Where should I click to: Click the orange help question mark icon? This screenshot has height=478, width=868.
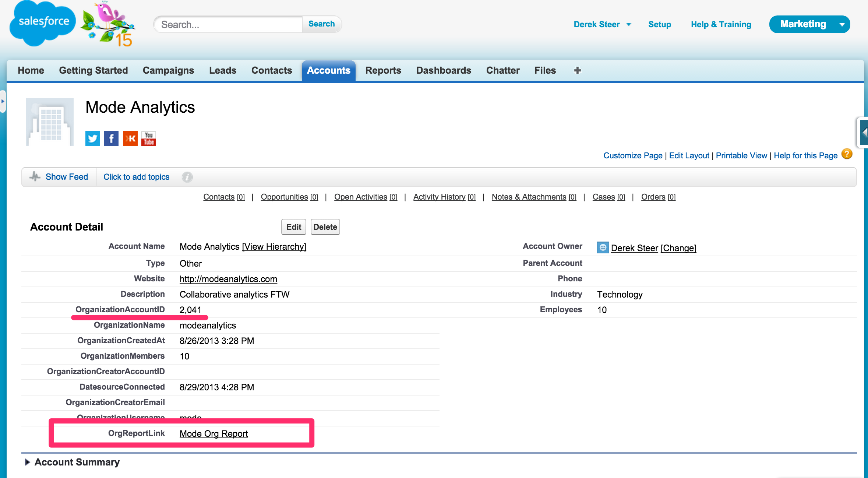(x=847, y=154)
